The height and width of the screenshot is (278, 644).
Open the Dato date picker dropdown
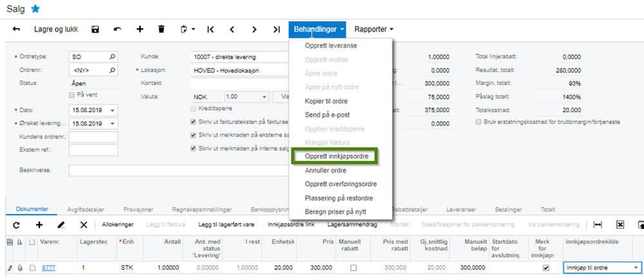click(113, 110)
